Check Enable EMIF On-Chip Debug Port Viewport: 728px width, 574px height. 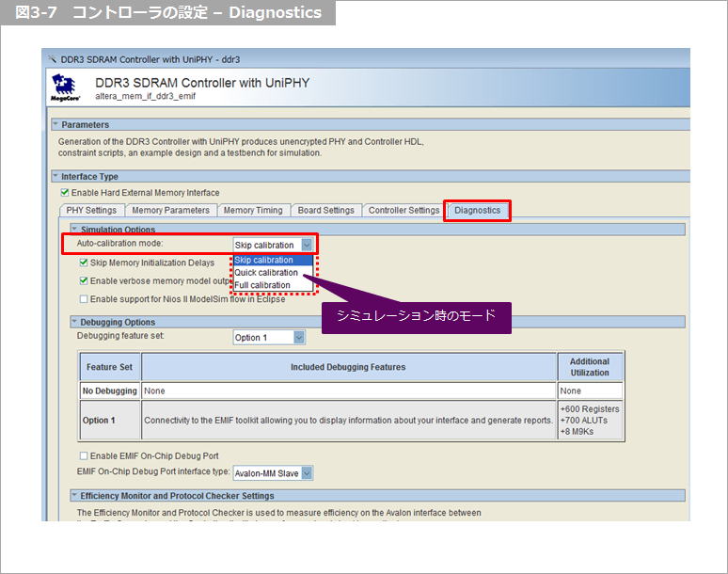85,456
